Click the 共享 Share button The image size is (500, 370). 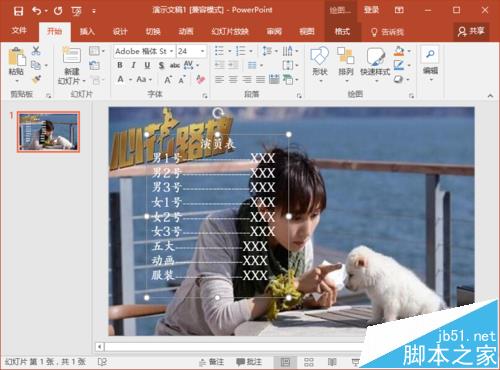pos(471,31)
